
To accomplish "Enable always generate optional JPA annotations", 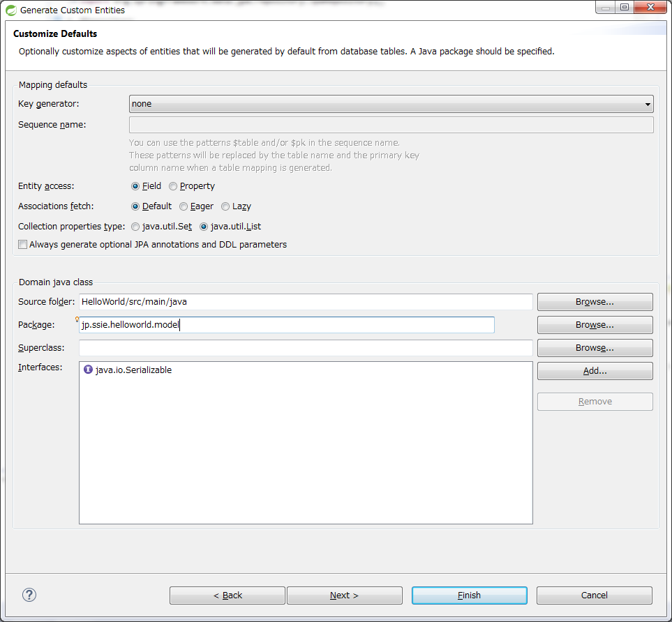I will [23, 245].
